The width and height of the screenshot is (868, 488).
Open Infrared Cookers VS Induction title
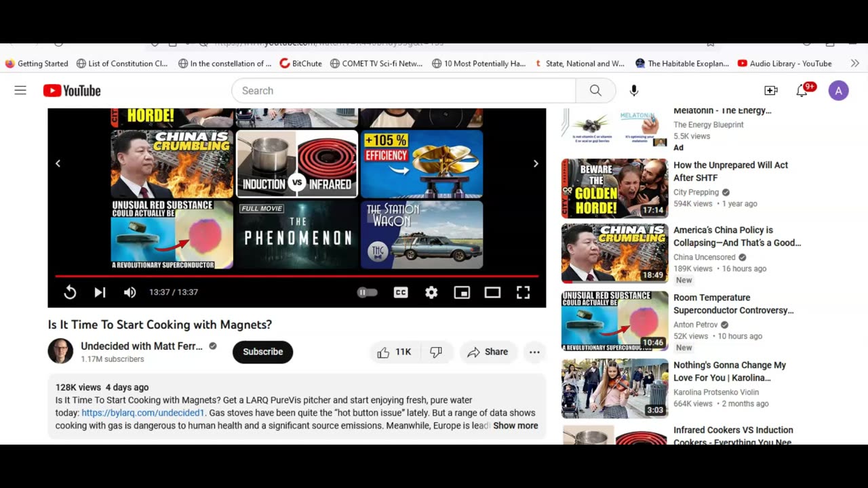click(733, 436)
